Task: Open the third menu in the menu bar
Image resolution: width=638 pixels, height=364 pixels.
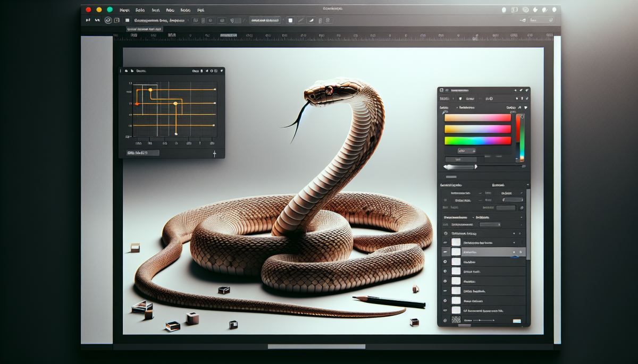Action: pos(155,10)
